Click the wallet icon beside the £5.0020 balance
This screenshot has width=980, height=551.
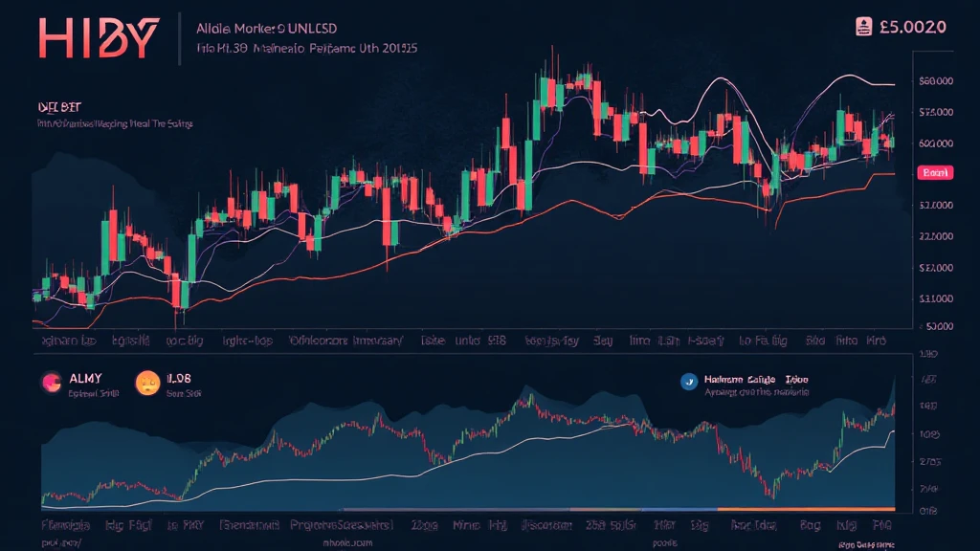[863, 27]
